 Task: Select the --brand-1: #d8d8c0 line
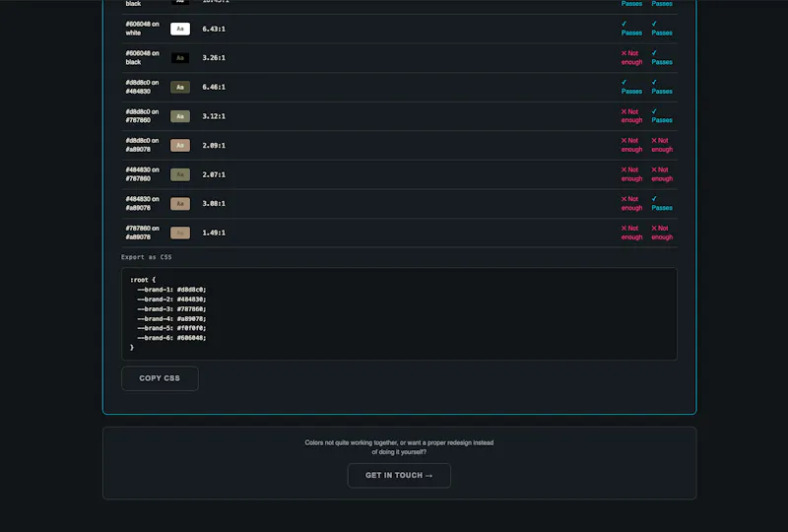pos(171,290)
